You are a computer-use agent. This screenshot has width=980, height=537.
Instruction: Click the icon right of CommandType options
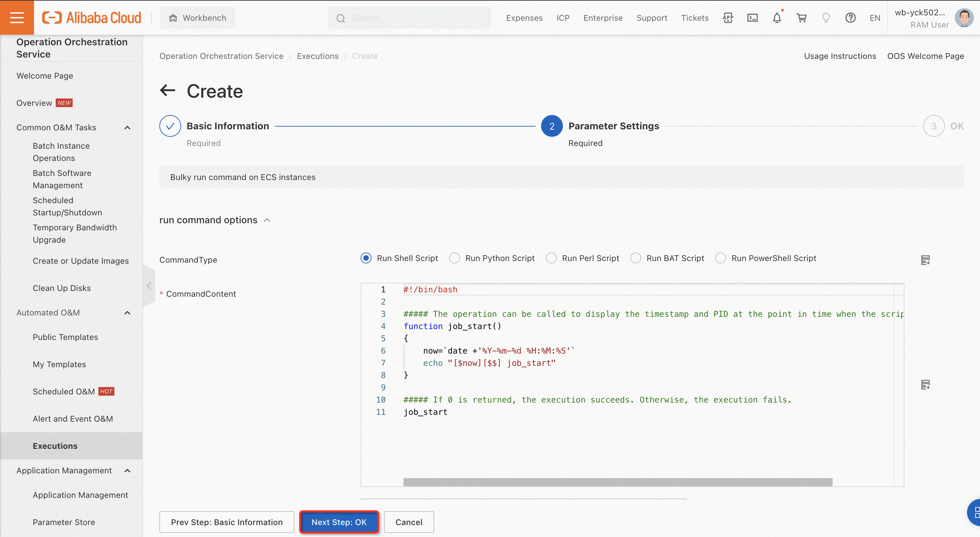pos(925,260)
